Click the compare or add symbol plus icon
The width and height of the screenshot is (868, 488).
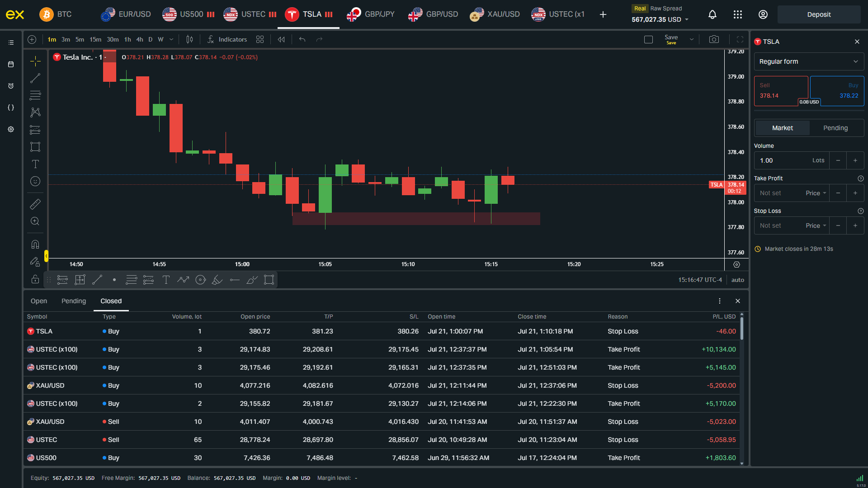coord(32,39)
